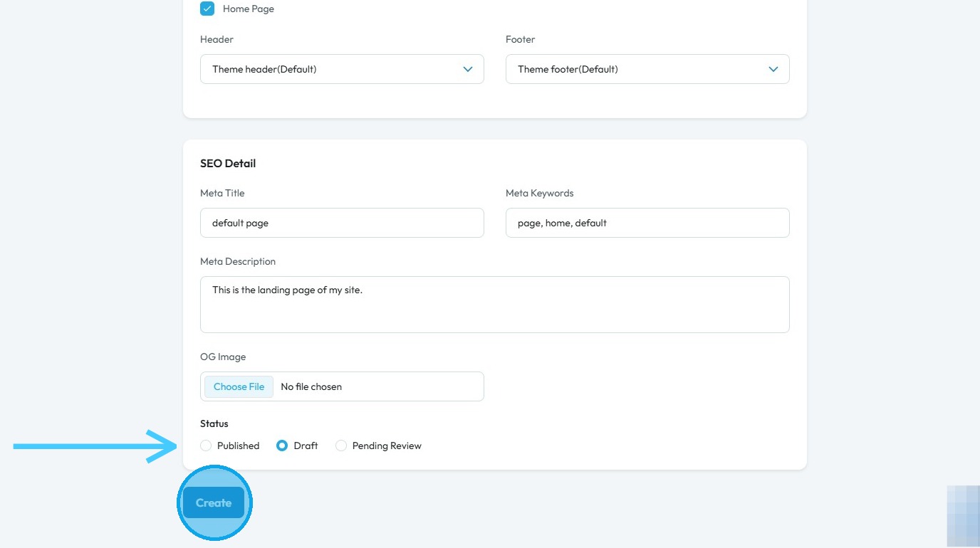The image size is (980, 548).
Task: Uncheck the Home Page checkbox
Action: coord(207,9)
